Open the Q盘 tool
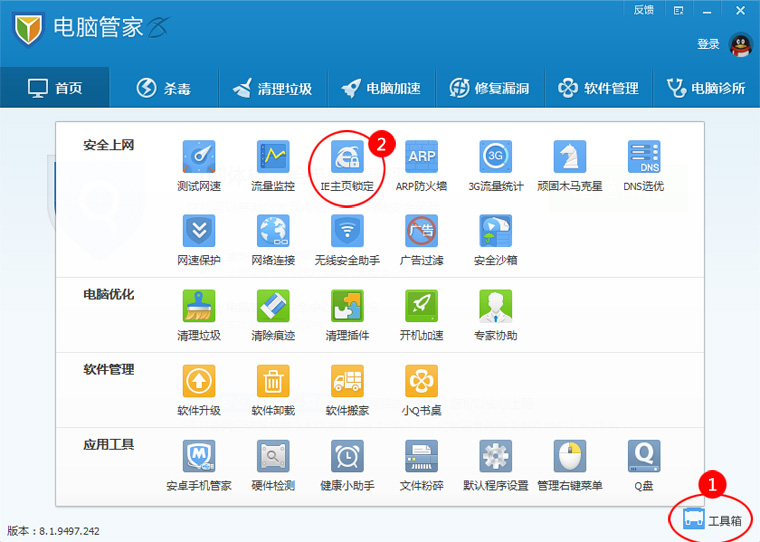760x542 pixels. tap(643, 457)
